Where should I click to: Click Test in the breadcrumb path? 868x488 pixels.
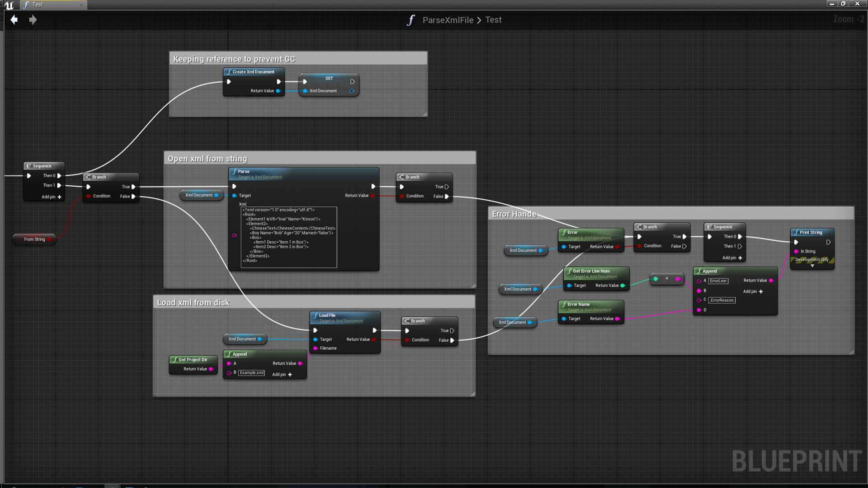[x=493, y=20]
